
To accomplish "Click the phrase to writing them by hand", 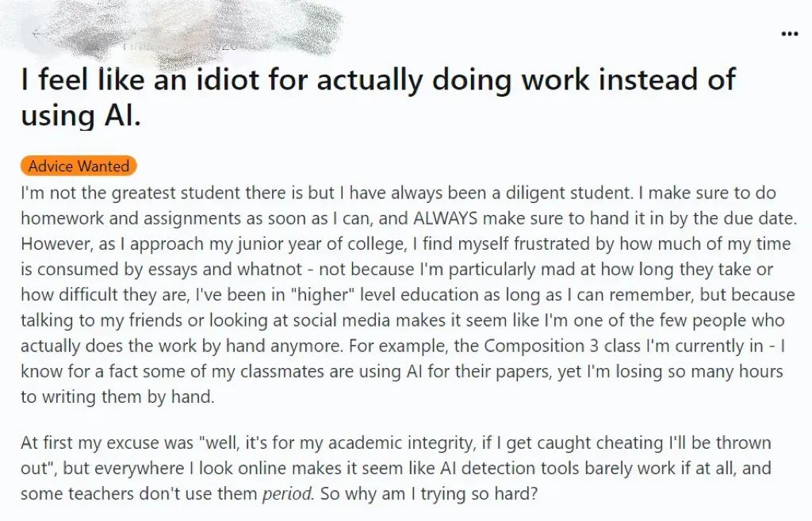I will click(117, 396).
